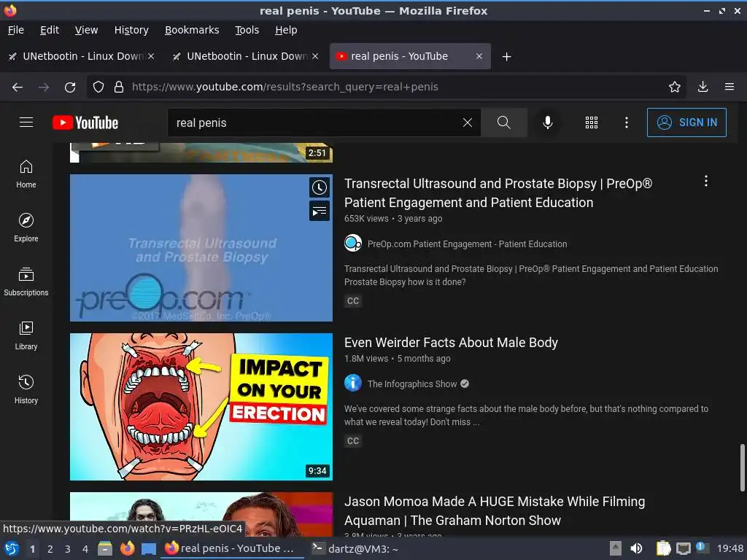Open Subscriptions in sidebar
Screen dimensions: 747x560
point(26,282)
